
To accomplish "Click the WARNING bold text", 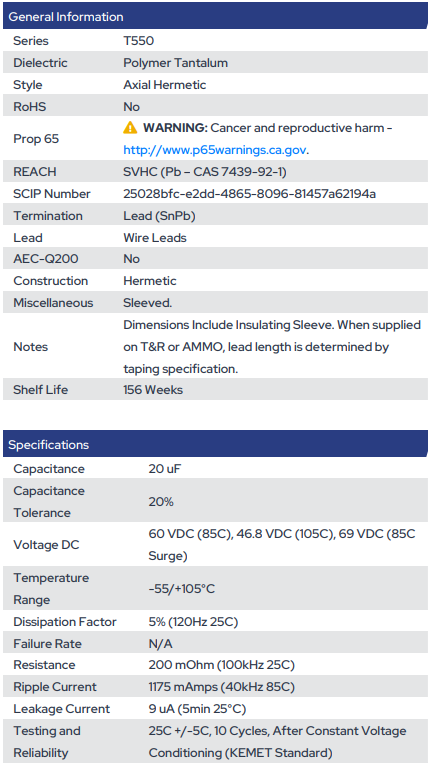I will 175,128.
